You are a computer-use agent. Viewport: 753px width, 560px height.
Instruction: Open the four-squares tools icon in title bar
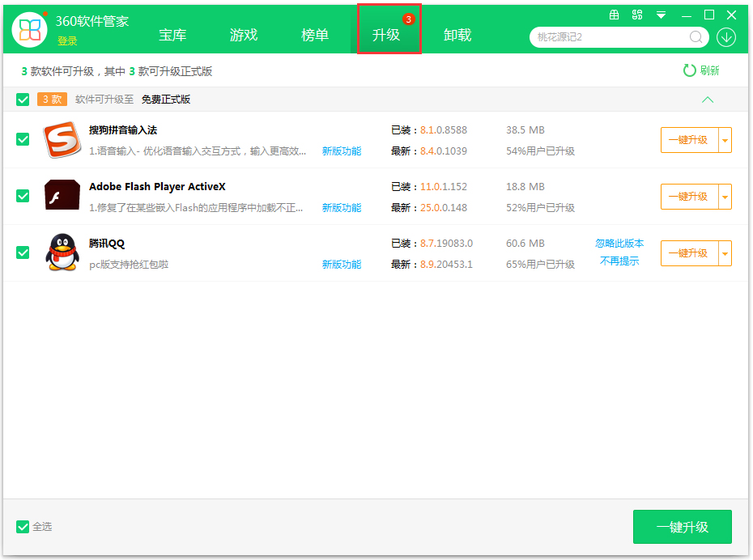[637, 15]
